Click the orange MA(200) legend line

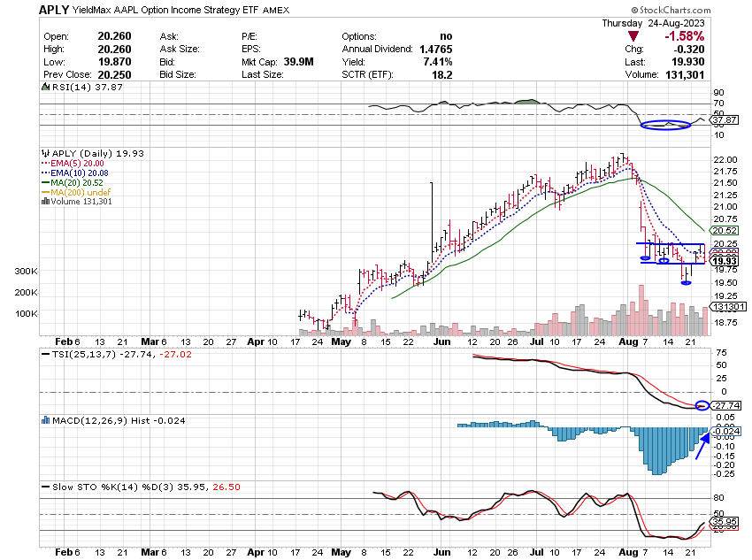(x=45, y=192)
